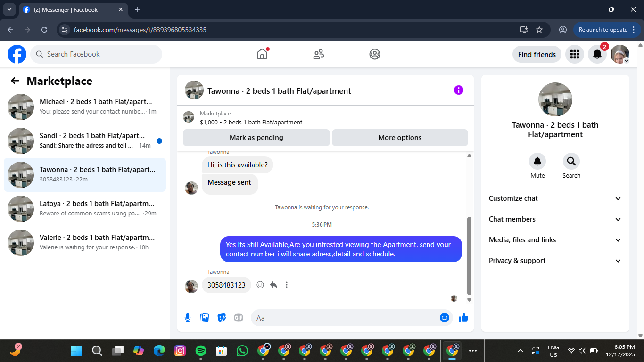Select the Tawonna conversation in the list

click(85, 175)
